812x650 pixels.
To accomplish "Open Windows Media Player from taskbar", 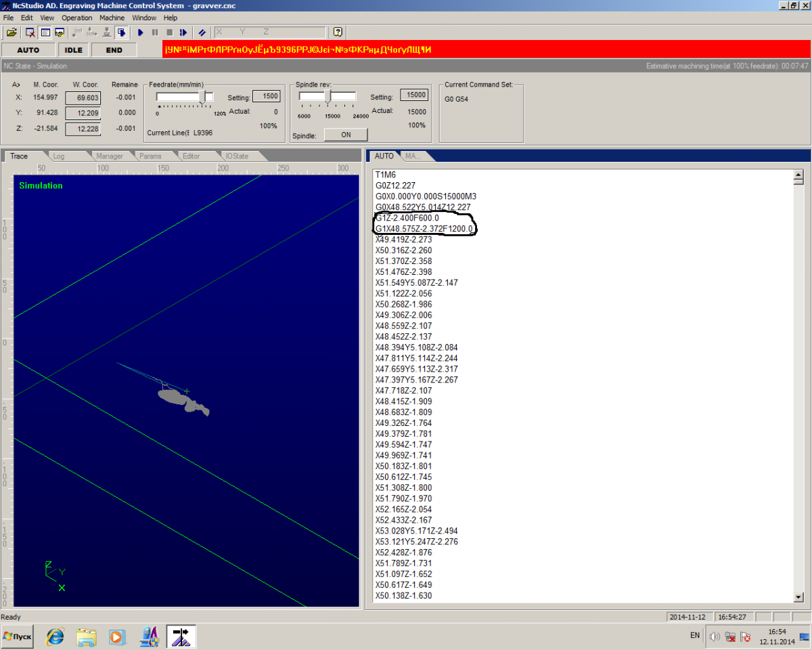I will click(x=117, y=636).
